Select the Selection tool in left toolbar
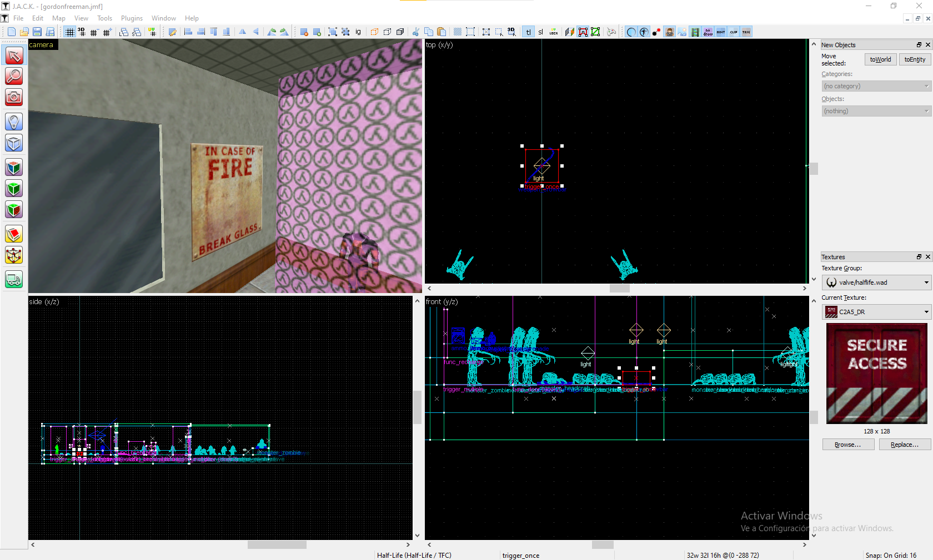 click(14, 56)
